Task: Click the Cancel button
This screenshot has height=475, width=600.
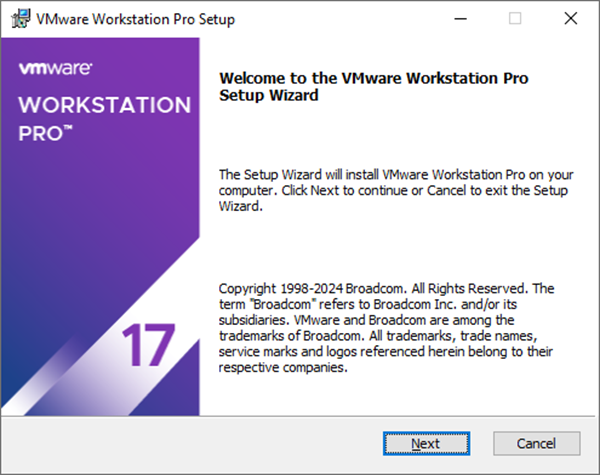Action: point(535,443)
